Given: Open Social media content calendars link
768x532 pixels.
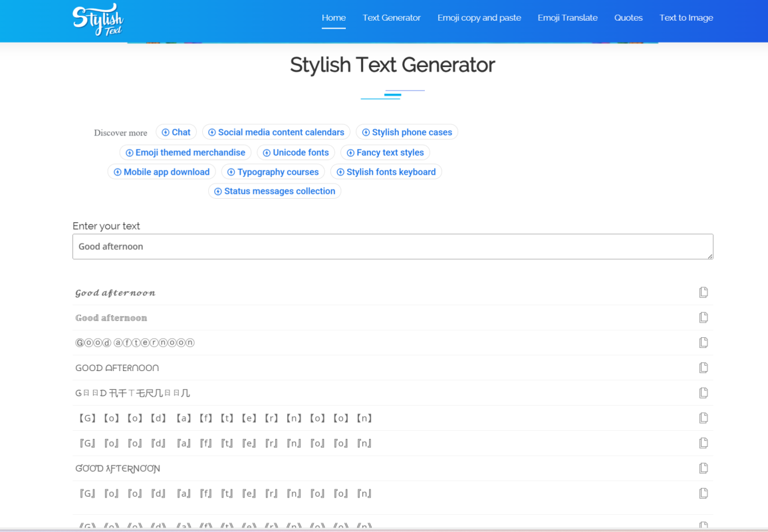Looking at the screenshot, I should tap(276, 132).
